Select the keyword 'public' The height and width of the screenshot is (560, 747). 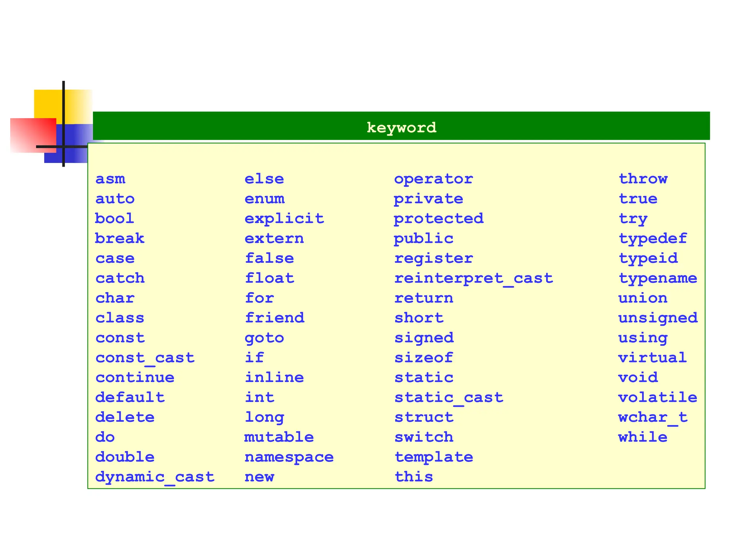point(423,239)
